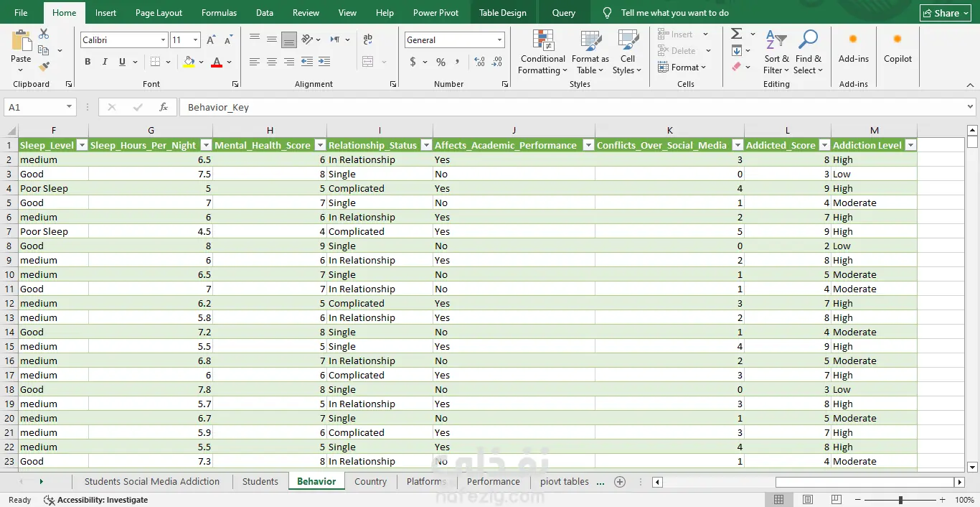980x507 pixels.
Task: Click the Format Painter brush icon
Action: (x=44, y=67)
